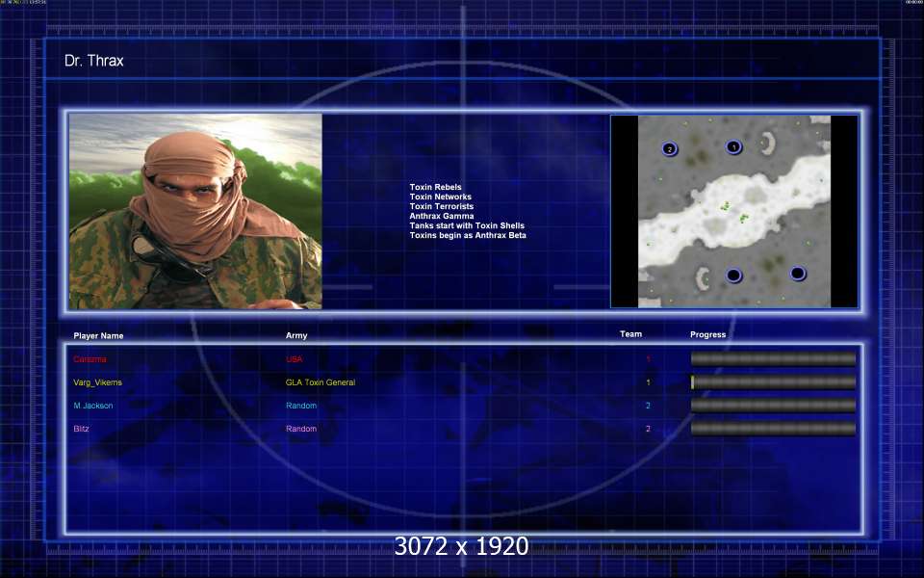Select the 'Toxin Rebels' ability line
The height and width of the screenshot is (578, 924).
coord(435,187)
